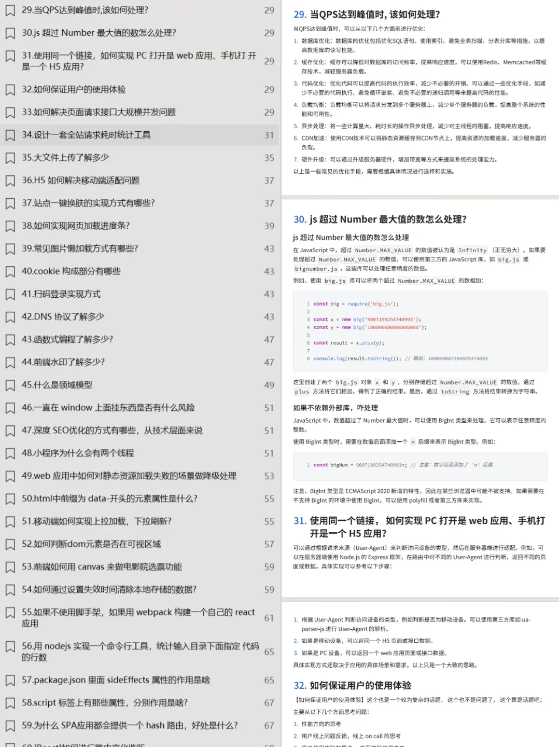The height and width of the screenshot is (747, 560).
Task: Click the bookmark icon for 42.DNS 协议了解多少
Action: (x=10, y=317)
